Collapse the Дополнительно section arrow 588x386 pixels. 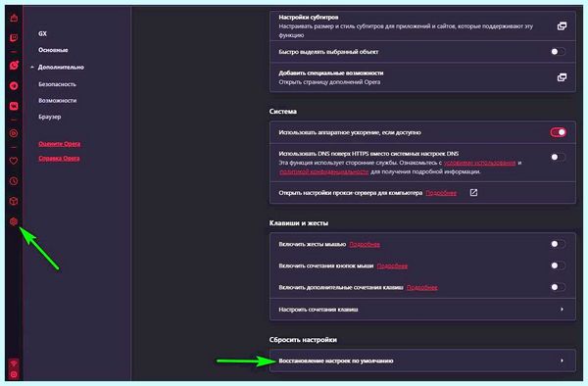[x=32, y=67]
